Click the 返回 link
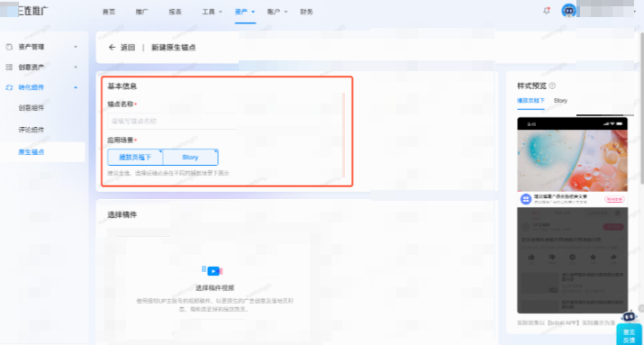Viewport: 644px width, 345px height. (128, 47)
